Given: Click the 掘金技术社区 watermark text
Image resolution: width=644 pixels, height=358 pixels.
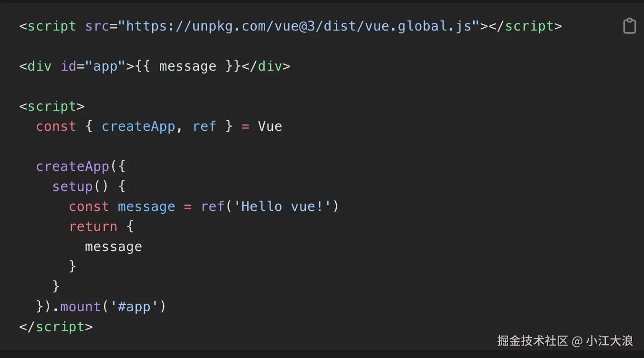Looking at the screenshot, I should point(532,341).
